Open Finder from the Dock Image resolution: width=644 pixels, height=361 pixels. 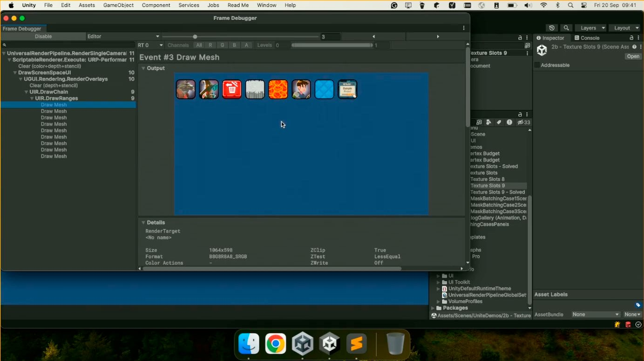coord(249,344)
